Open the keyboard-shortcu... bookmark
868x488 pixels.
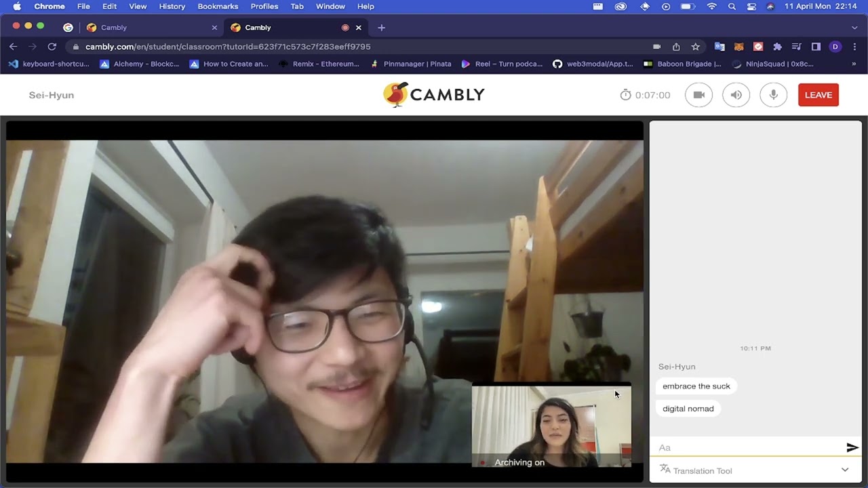coord(49,64)
